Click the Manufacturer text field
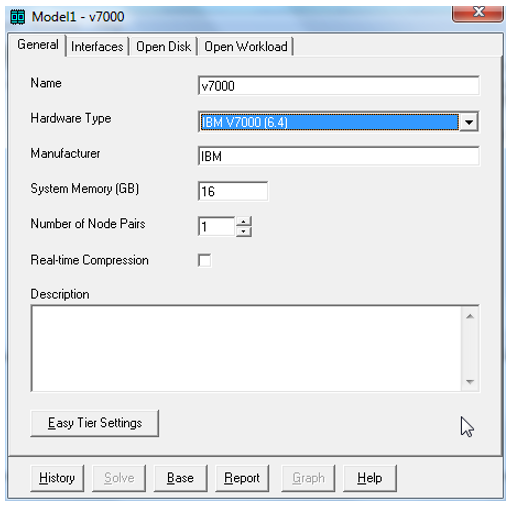This screenshot has height=505, width=509. 338,156
